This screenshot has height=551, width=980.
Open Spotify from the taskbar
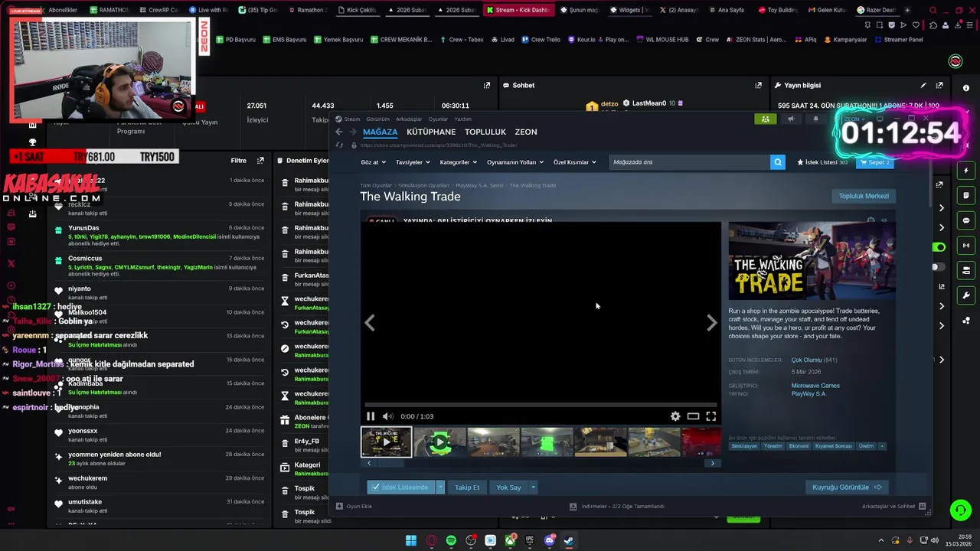point(451,540)
